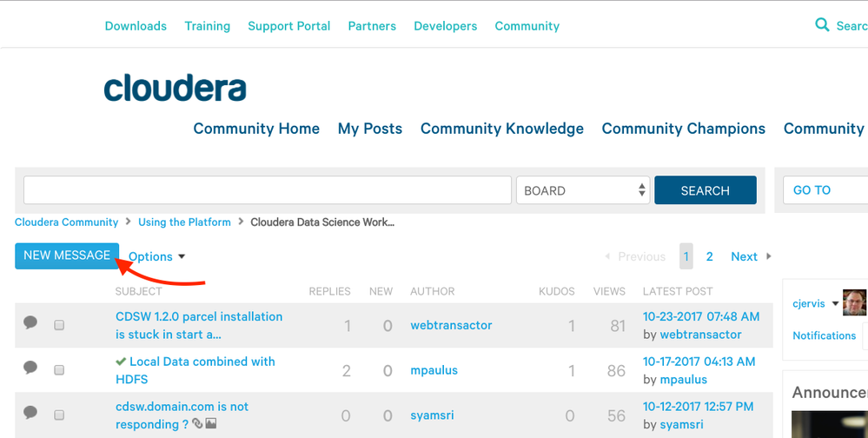Click the blue SEARCH button
This screenshot has width=868, height=438.
click(705, 190)
